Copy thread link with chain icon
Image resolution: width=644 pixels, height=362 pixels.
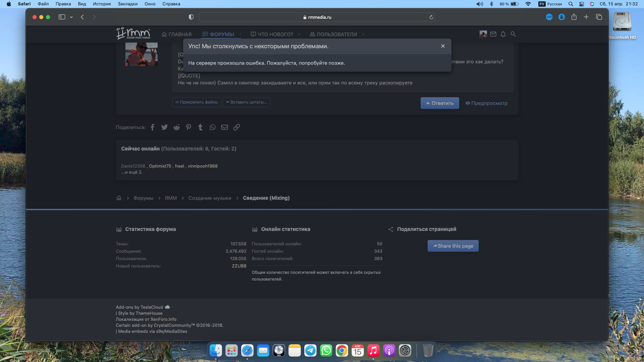(x=236, y=127)
